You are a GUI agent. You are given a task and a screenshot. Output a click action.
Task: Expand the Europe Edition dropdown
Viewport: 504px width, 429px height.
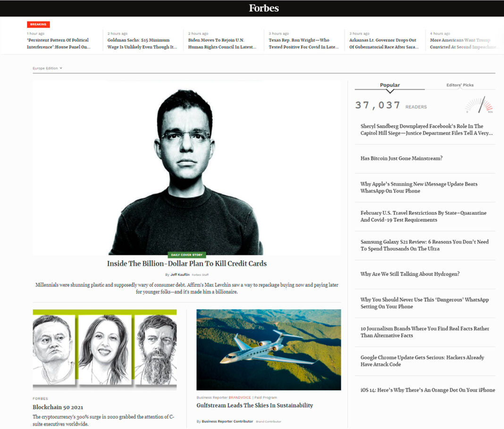47,68
